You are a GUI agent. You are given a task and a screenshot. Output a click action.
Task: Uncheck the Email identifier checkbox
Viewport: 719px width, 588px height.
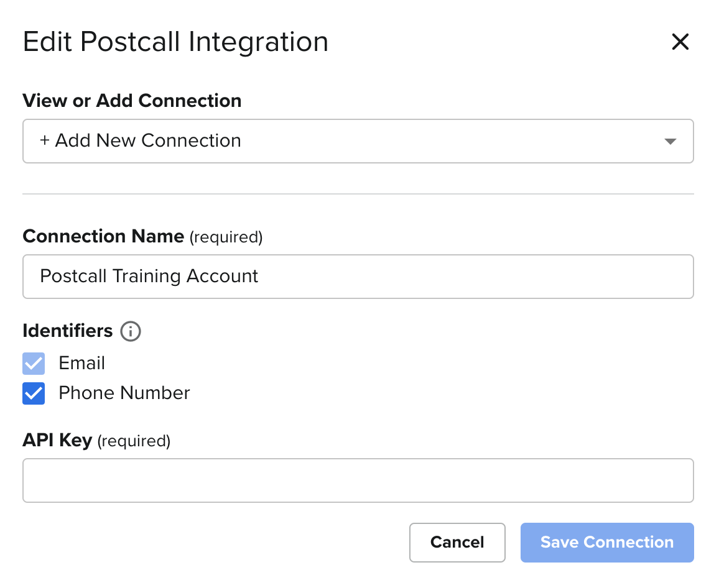click(x=34, y=364)
